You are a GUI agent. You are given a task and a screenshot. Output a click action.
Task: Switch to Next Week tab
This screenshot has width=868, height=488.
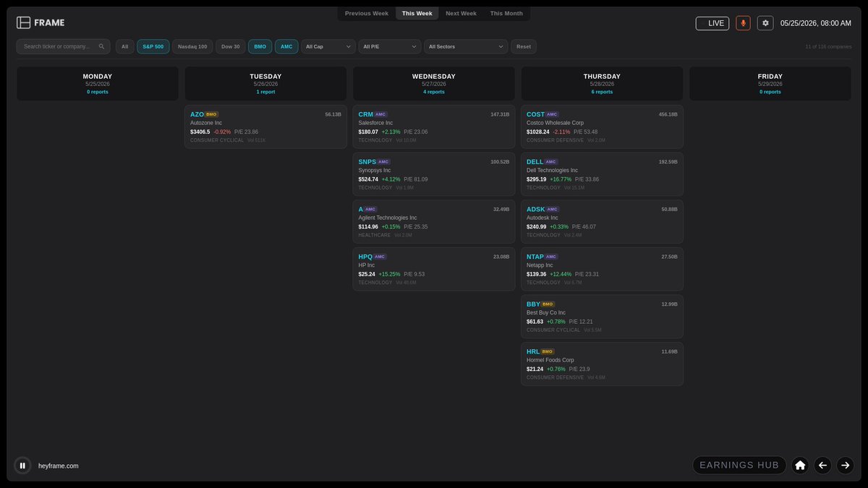coord(461,14)
